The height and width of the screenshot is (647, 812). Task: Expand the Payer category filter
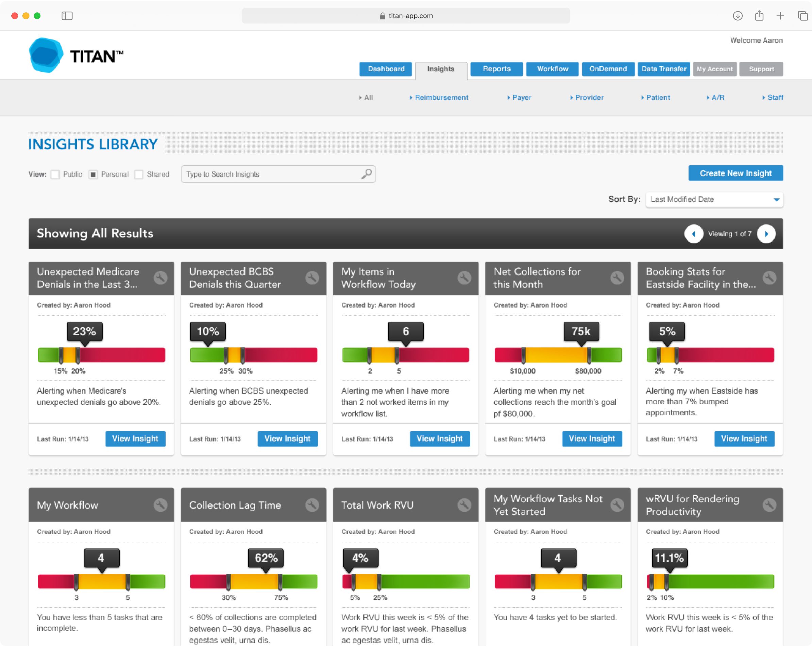(519, 97)
